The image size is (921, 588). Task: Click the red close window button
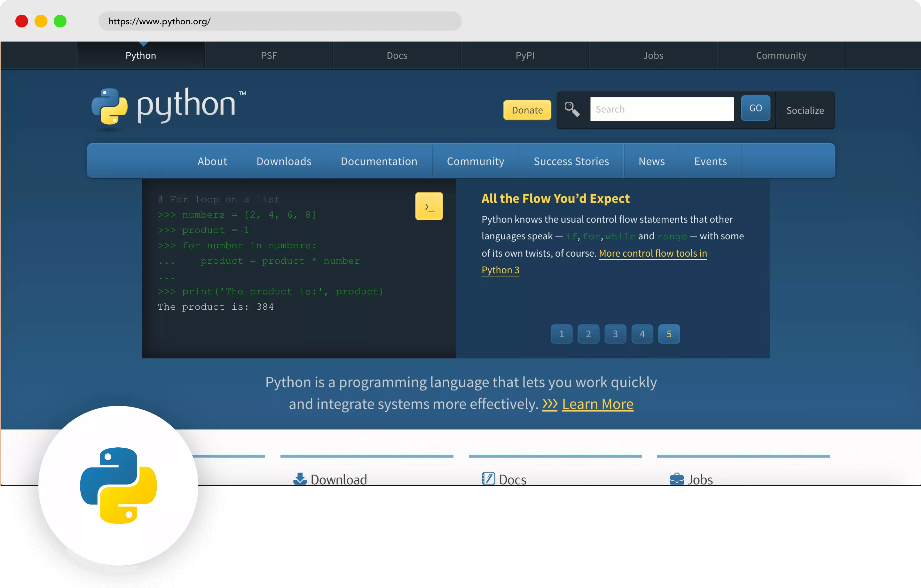[x=22, y=21]
